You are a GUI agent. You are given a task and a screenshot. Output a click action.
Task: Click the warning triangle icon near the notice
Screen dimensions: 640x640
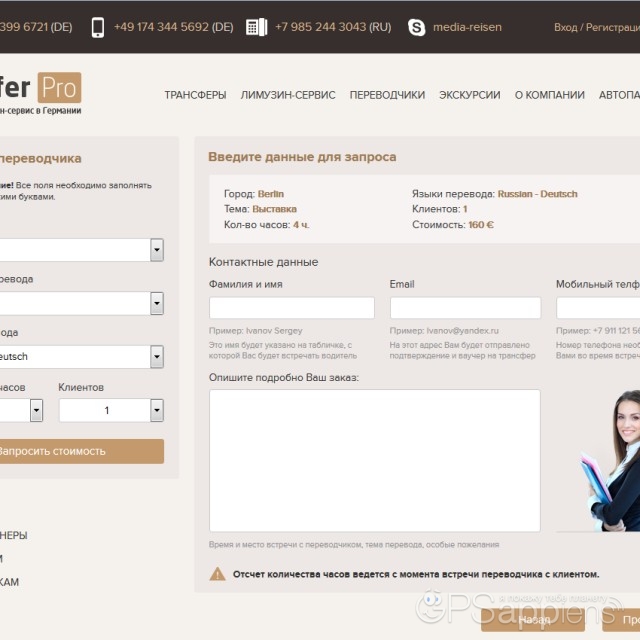coord(217,574)
